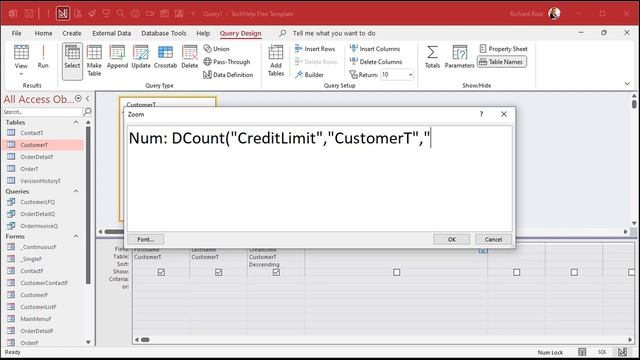Select Data Definition query option

[228, 75]
